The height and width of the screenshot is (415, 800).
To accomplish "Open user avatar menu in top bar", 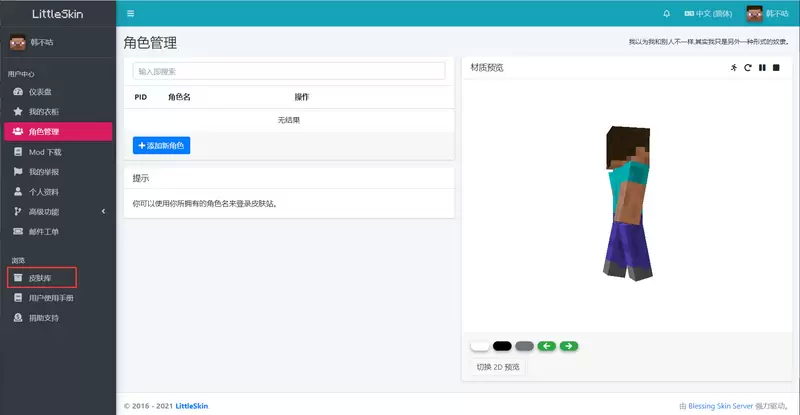I will tap(767, 14).
